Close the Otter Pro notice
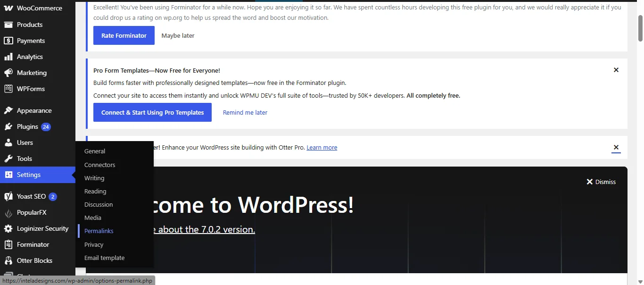The width and height of the screenshot is (644, 285). coord(616,147)
